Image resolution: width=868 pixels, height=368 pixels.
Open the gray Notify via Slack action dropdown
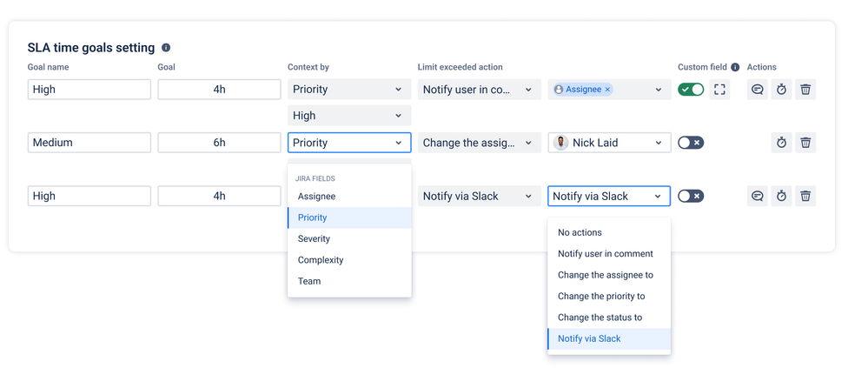(x=480, y=196)
